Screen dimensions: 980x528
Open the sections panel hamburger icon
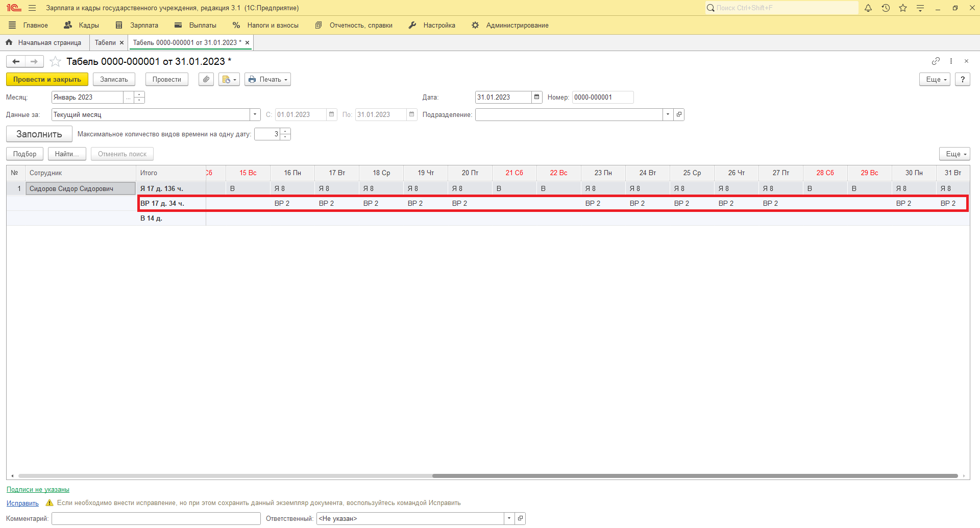12,25
